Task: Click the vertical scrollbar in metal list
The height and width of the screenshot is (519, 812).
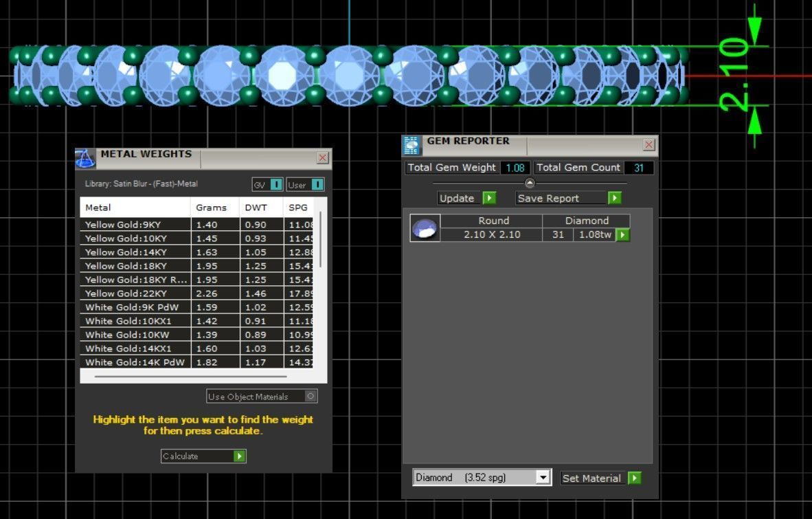Action: tap(321, 239)
